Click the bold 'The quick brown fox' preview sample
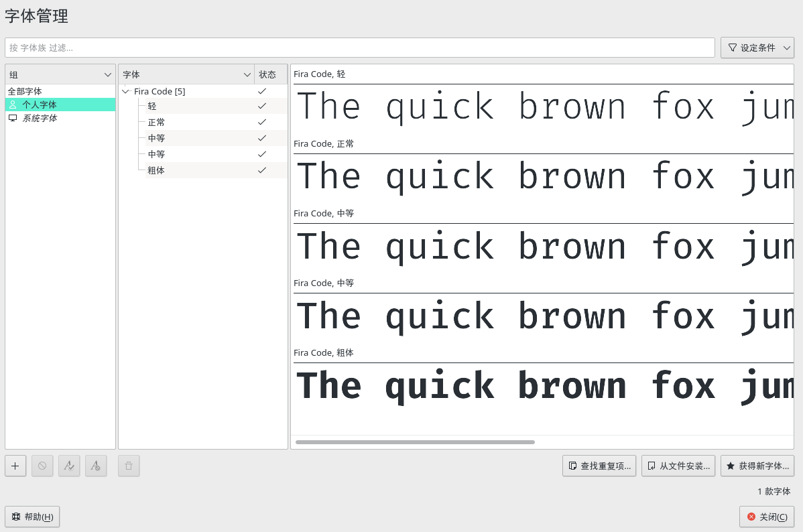This screenshot has height=532, width=803. click(x=545, y=386)
